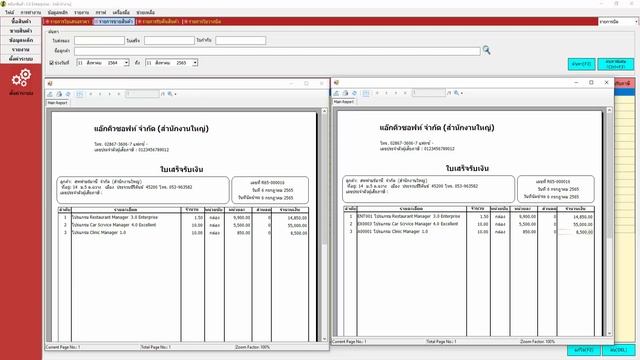Click the export report icon in left viewer
The width and height of the screenshot is (640, 360).
point(50,94)
